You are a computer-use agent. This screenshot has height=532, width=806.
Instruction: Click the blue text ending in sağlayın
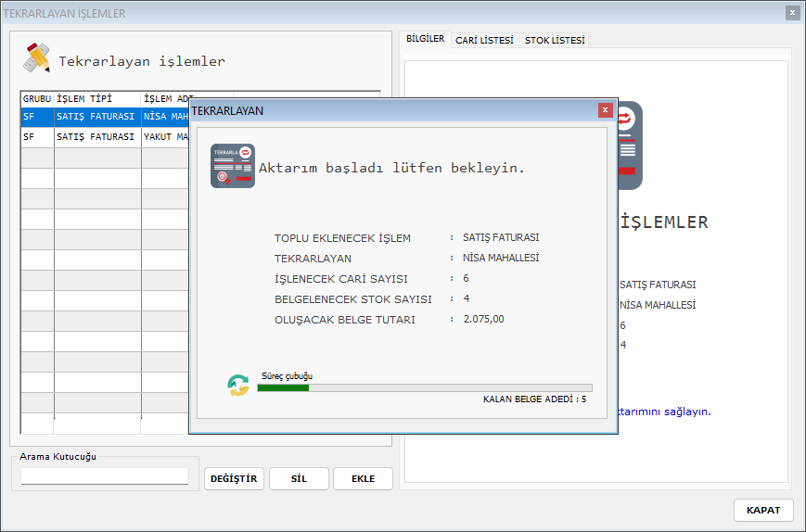pos(665,412)
